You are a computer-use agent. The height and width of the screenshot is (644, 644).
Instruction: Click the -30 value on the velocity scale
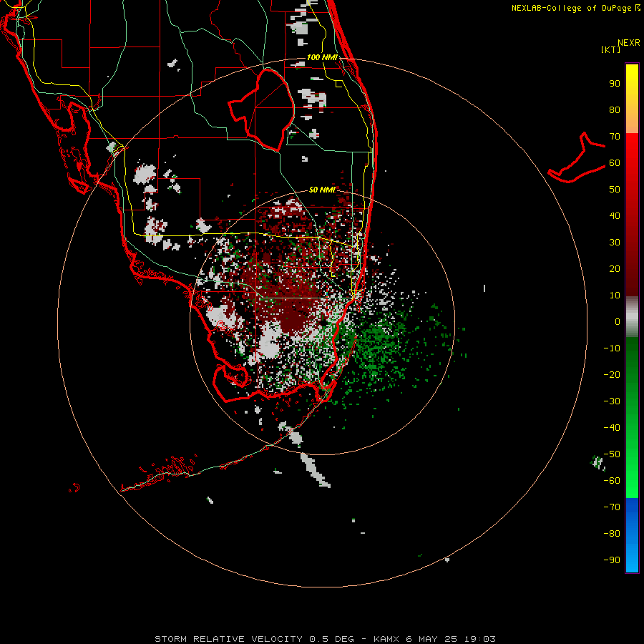pyautogui.click(x=612, y=401)
